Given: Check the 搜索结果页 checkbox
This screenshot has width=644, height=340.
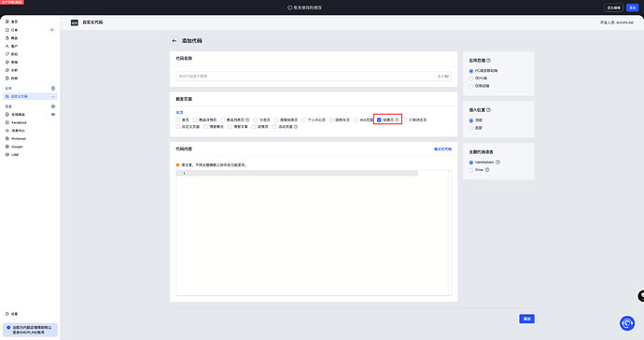Looking at the screenshot, I should coord(276,120).
